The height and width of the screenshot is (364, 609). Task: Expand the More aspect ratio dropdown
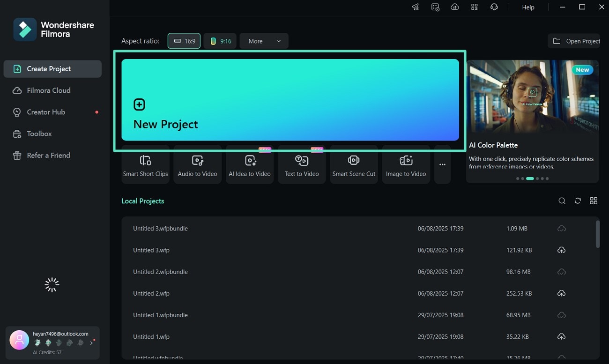tap(264, 41)
